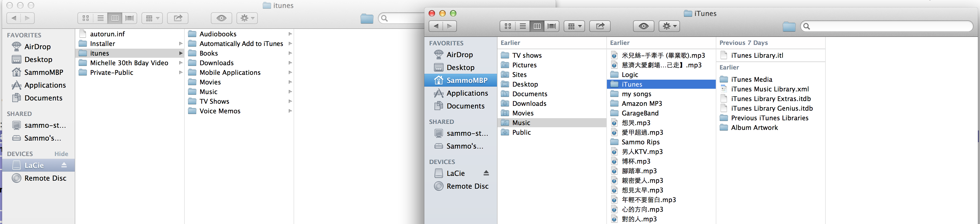The height and width of the screenshot is (224, 980).
Task: Click the Share button in iTunes window
Action: (600, 26)
